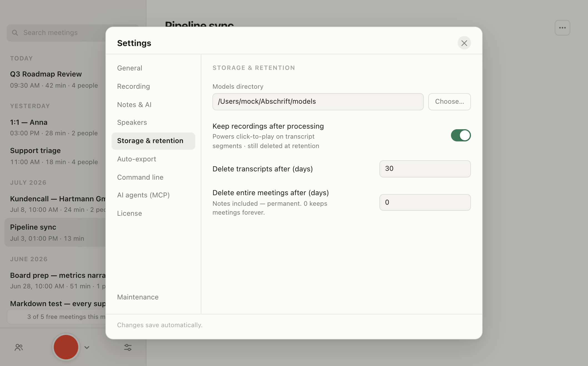Open the General settings tab
This screenshot has width=588, height=366.
click(153, 68)
